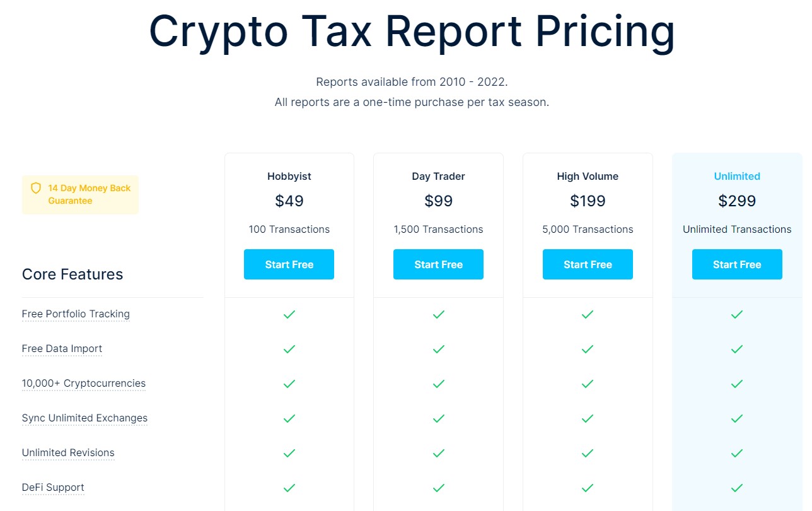Click the 14 Day Money Back Guarantee badge

[80, 194]
